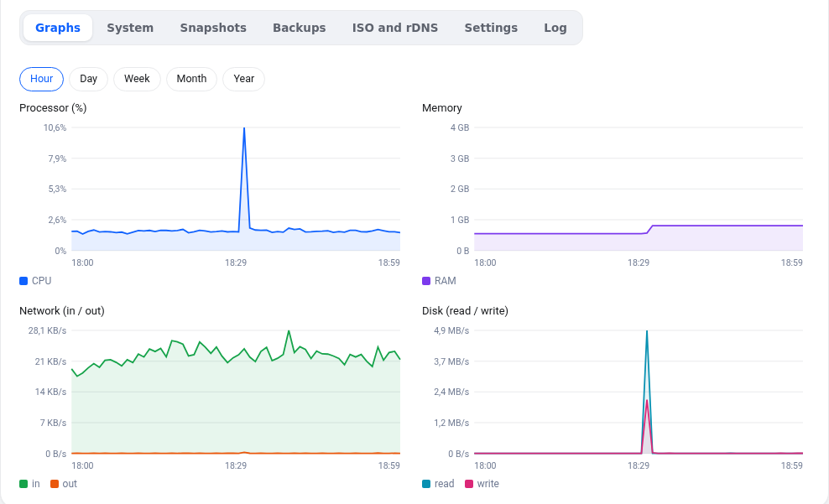
Task: Open the ISO and rDNS tab
Action: tap(395, 28)
